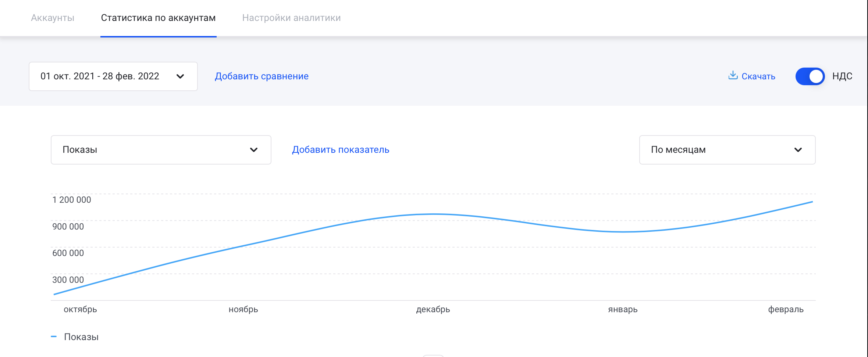Click the февраль endpoint of the chart

pos(812,202)
